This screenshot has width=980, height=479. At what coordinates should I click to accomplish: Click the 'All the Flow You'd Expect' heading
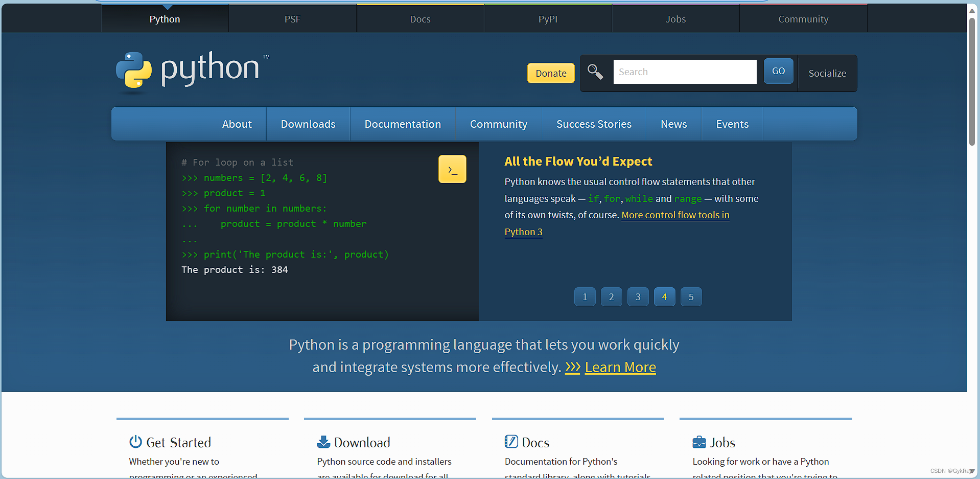pyautogui.click(x=578, y=162)
